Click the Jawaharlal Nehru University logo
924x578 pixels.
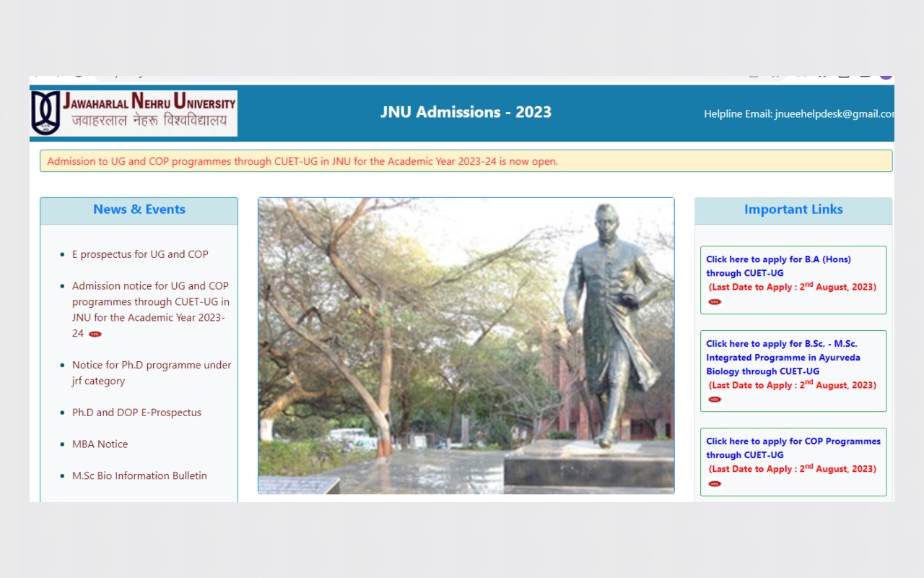(134, 113)
